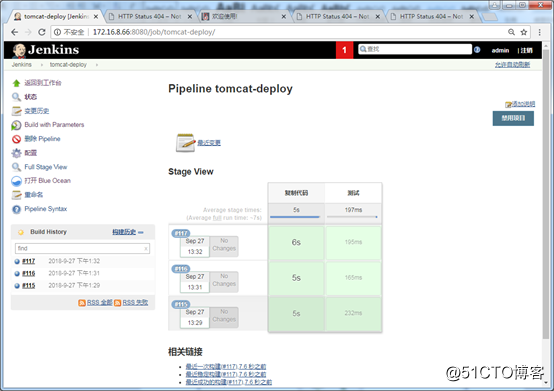Click the Jenkins logo in header
The height and width of the screenshot is (391, 554).
click(46, 50)
